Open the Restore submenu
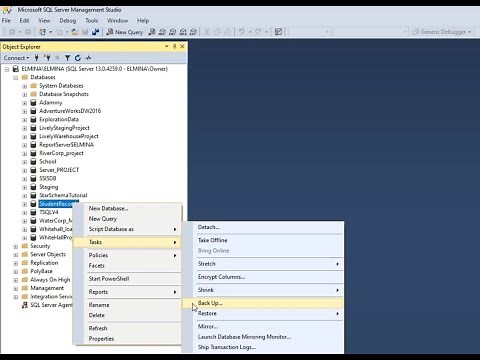The height and width of the screenshot is (360, 480). [263, 314]
